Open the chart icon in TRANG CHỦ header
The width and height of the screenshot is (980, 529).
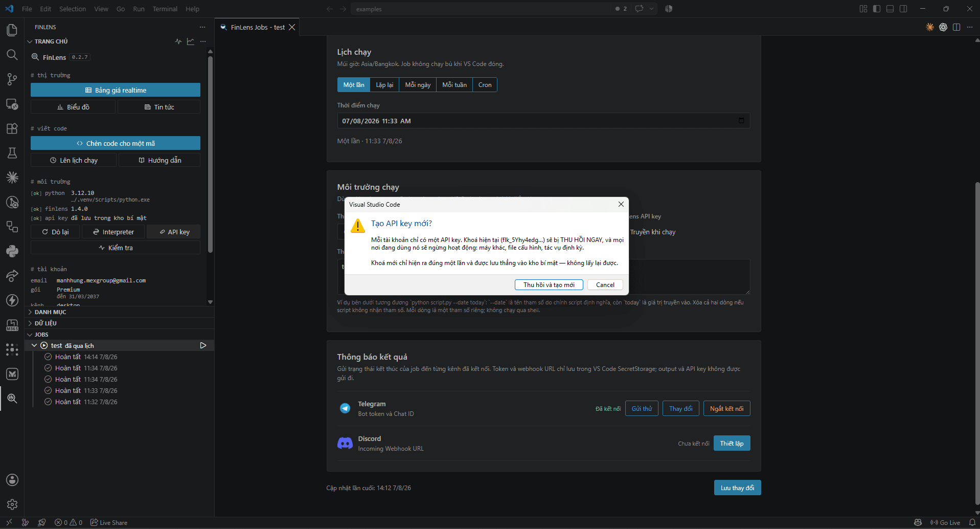pyautogui.click(x=191, y=41)
